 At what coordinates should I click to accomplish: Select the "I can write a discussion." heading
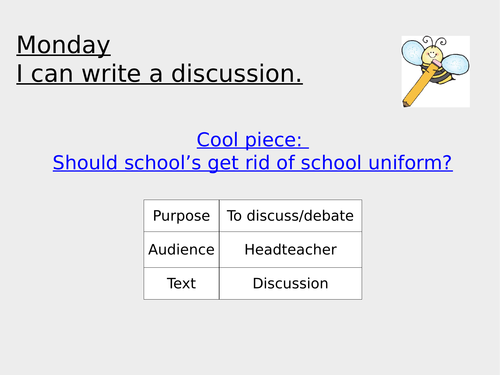[159, 74]
